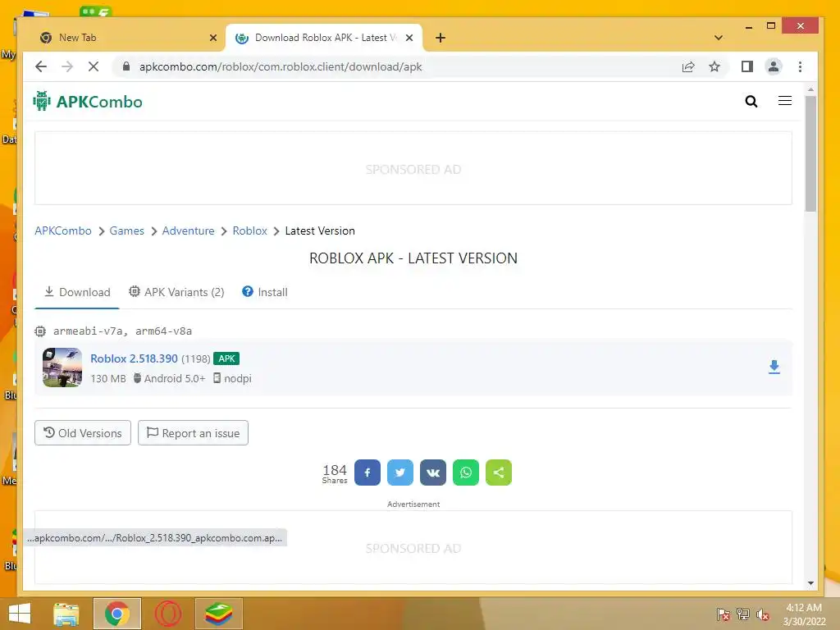This screenshot has width=840, height=630.
Task: Open Old Versions
Action: 83,433
